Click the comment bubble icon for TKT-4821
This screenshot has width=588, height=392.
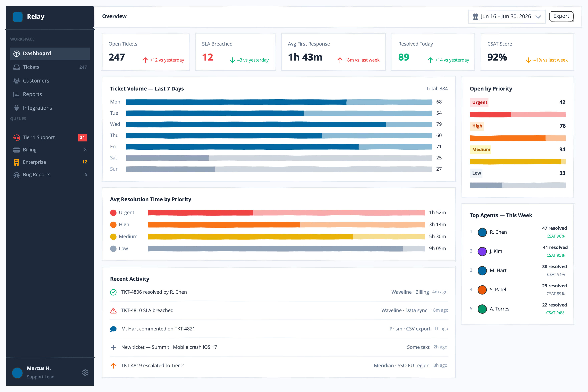[113, 329]
